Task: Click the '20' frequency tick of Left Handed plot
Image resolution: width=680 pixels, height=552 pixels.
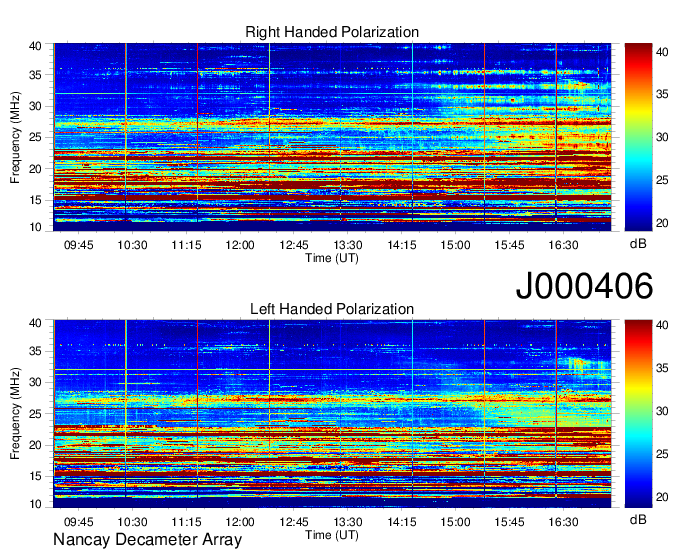Action: [x=35, y=445]
